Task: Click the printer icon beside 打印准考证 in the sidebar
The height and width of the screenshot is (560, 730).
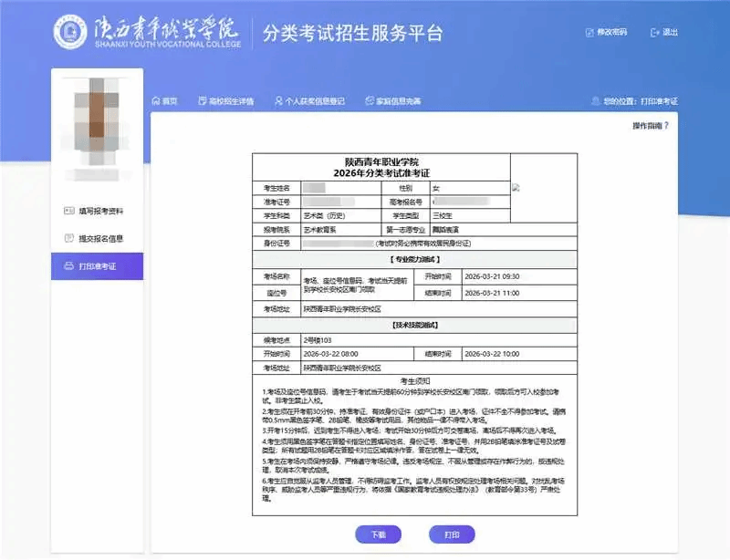Action: (68, 266)
